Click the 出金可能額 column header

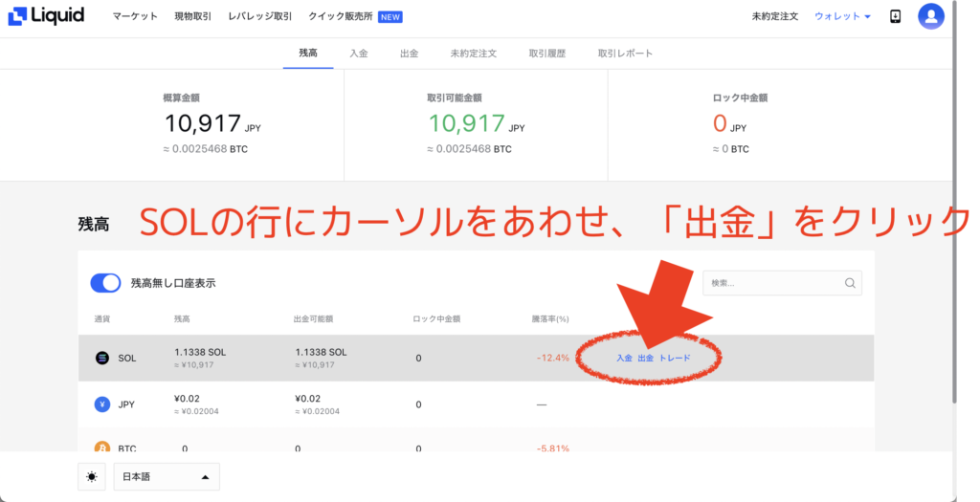pos(313,319)
